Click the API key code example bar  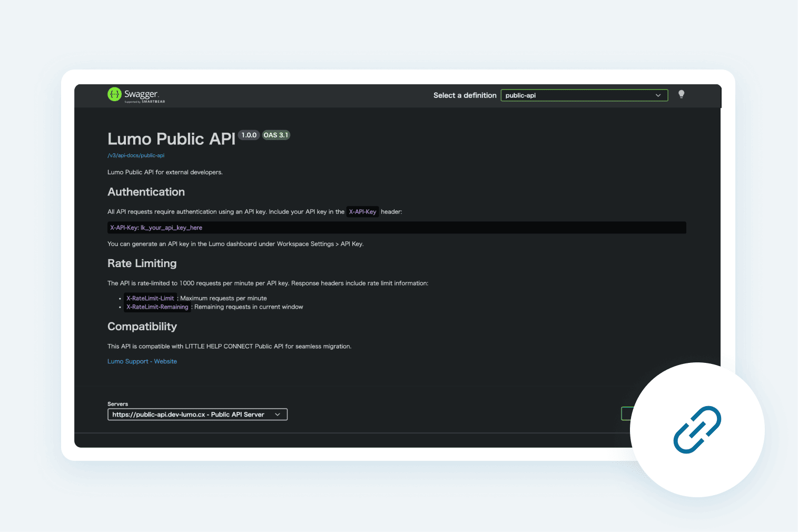click(x=396, y=228)
